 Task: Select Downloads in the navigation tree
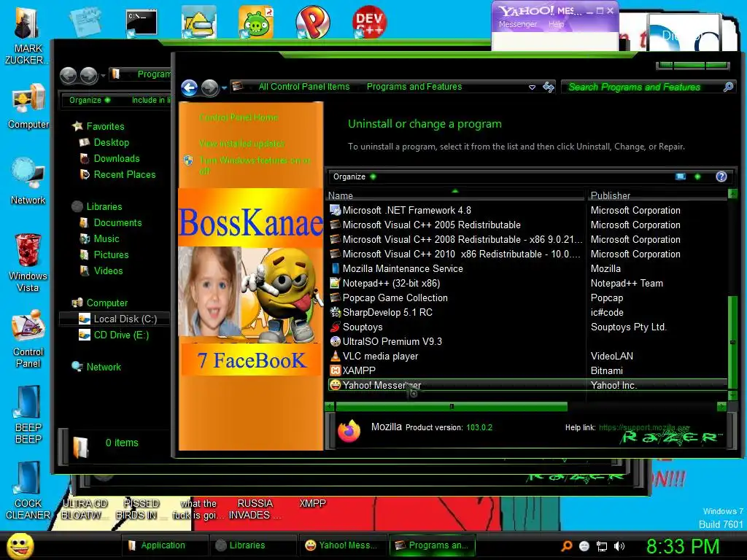point(117,158)
